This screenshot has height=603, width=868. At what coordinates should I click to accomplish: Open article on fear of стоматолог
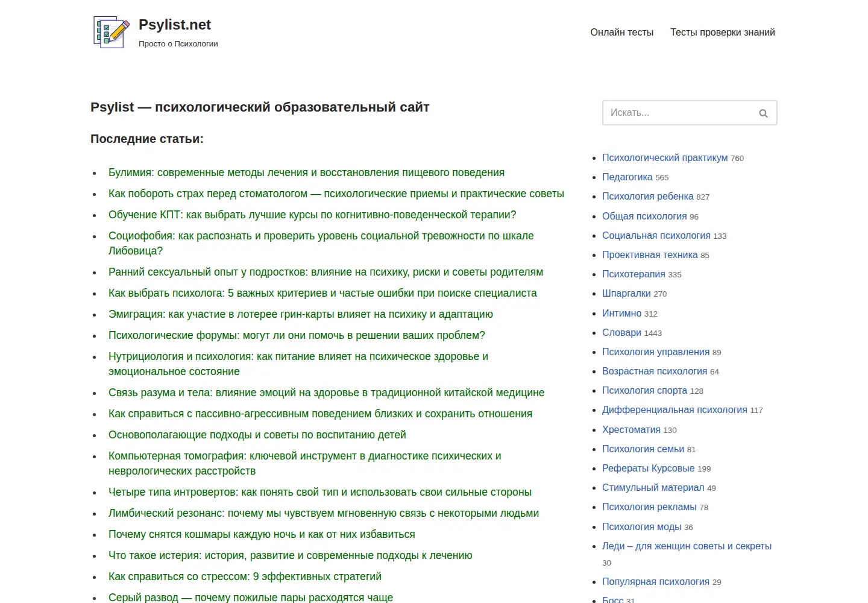336,194
